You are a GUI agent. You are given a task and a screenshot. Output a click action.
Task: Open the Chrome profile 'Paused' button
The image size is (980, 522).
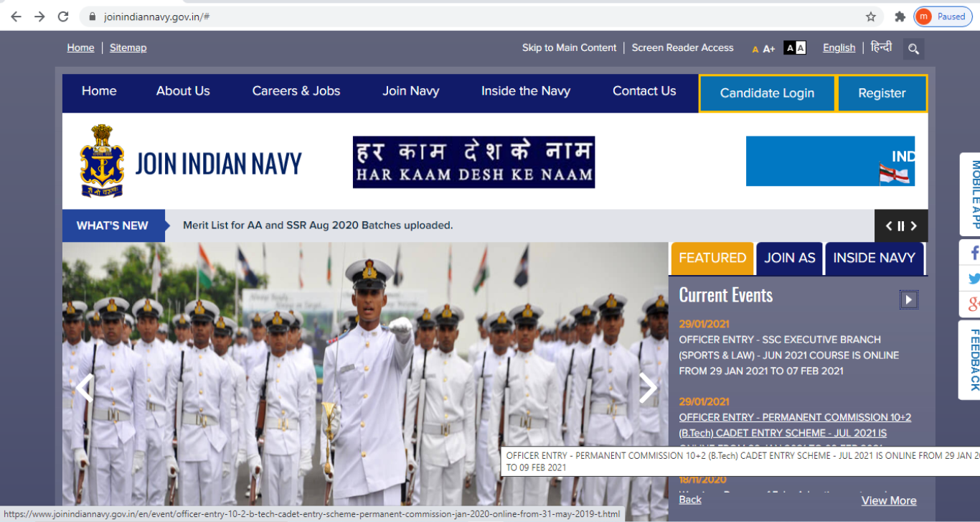[943, 17]
